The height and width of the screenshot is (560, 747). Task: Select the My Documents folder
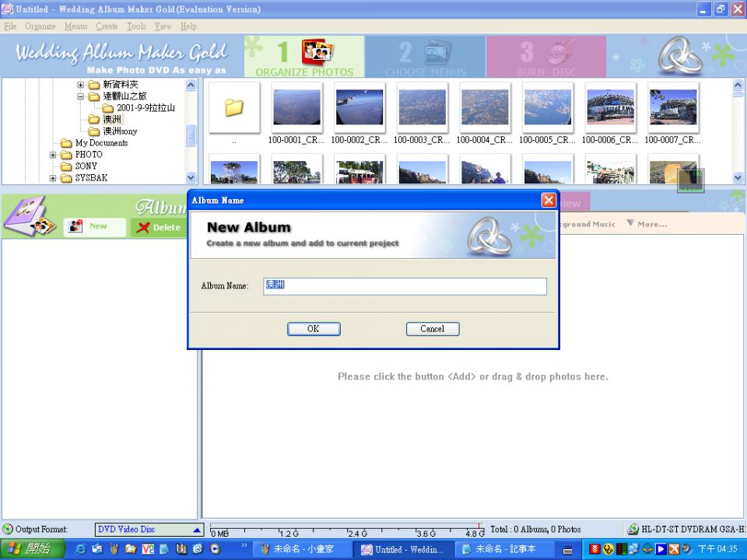pos(101,143)
